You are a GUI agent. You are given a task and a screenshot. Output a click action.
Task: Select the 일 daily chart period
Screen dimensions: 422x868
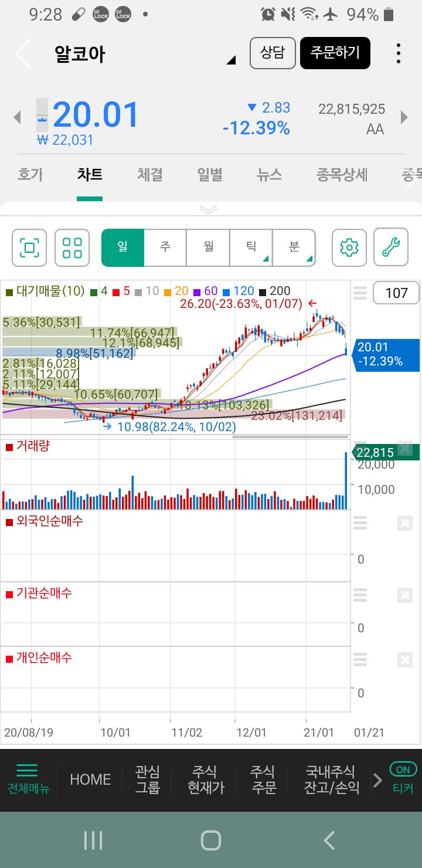[122, 247]
